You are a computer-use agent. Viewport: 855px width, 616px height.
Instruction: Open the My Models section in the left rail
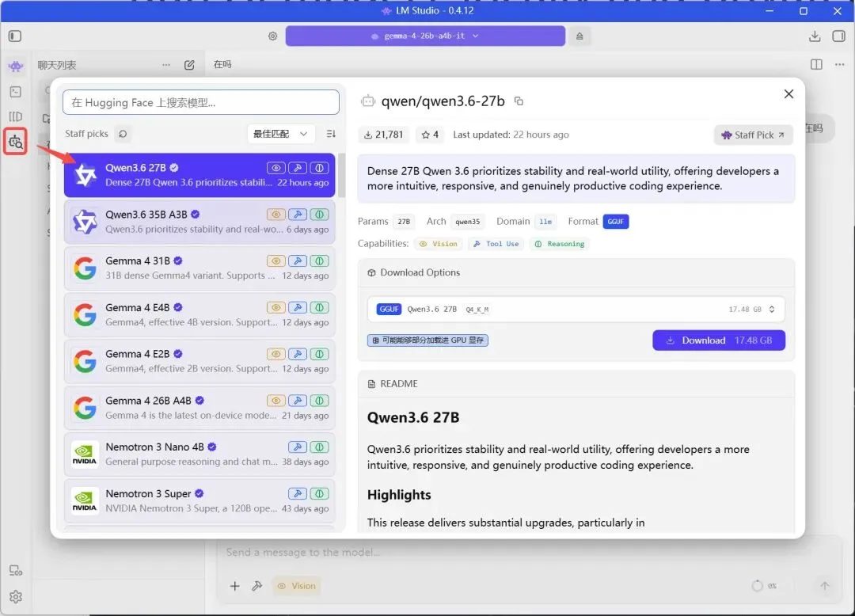pos(15,116)
